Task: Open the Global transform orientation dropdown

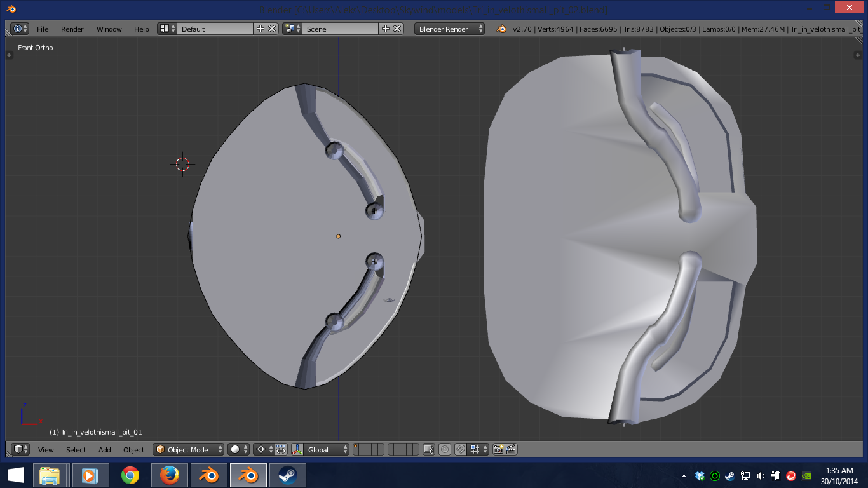Action: point(327,449)
